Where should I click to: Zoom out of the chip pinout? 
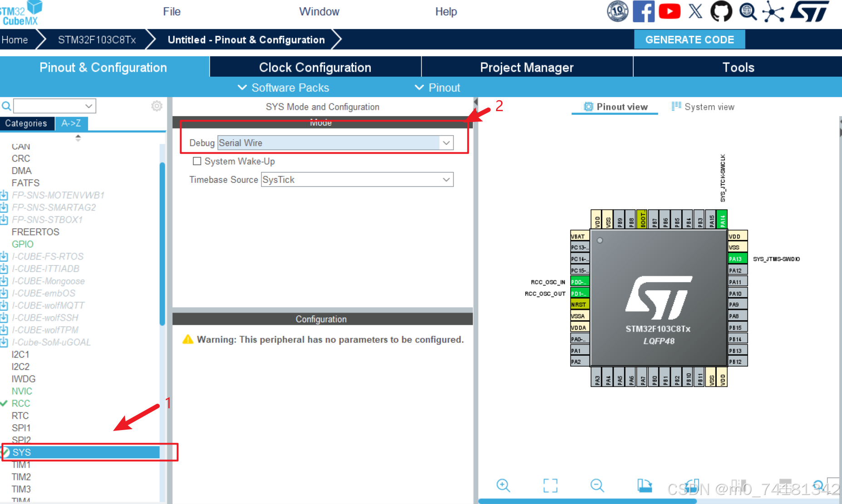(x=597, y=485)
